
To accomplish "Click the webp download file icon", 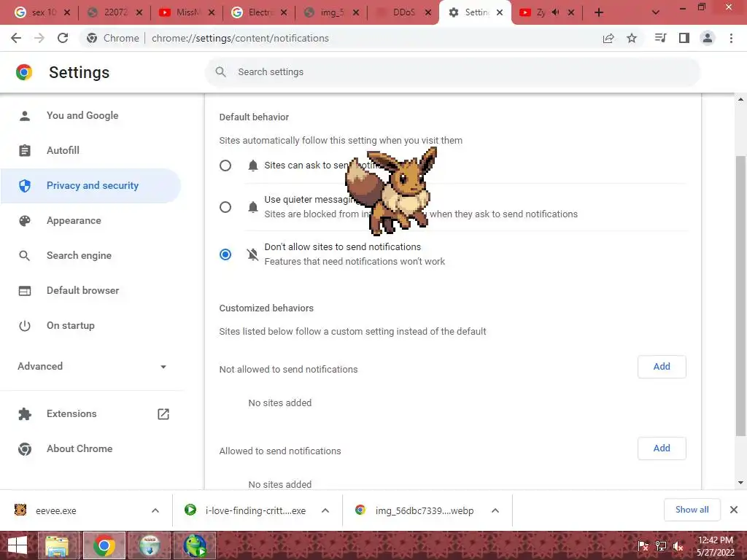I will [360, 510].
